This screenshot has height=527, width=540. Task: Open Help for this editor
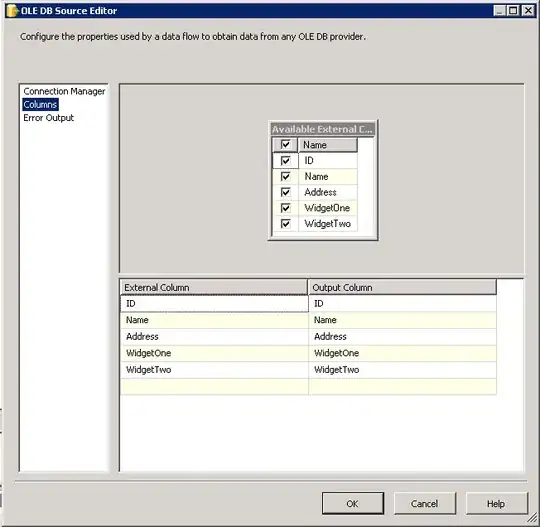(496, 503)
